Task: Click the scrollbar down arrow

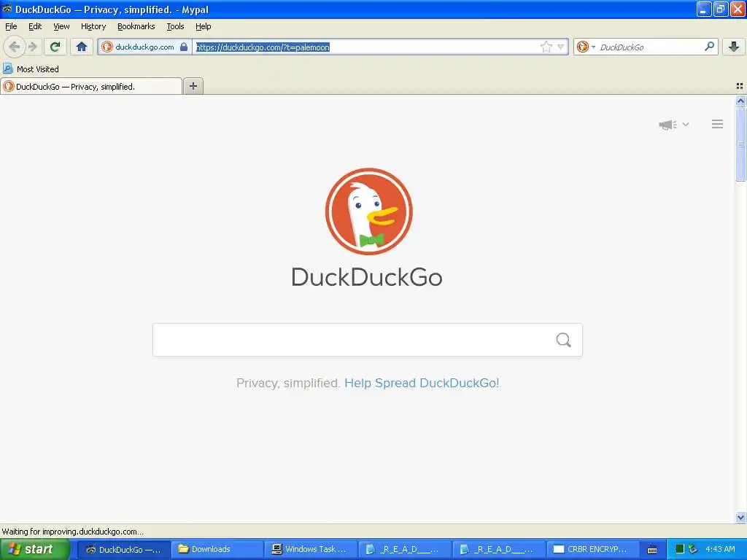Action: coord(740,517)
